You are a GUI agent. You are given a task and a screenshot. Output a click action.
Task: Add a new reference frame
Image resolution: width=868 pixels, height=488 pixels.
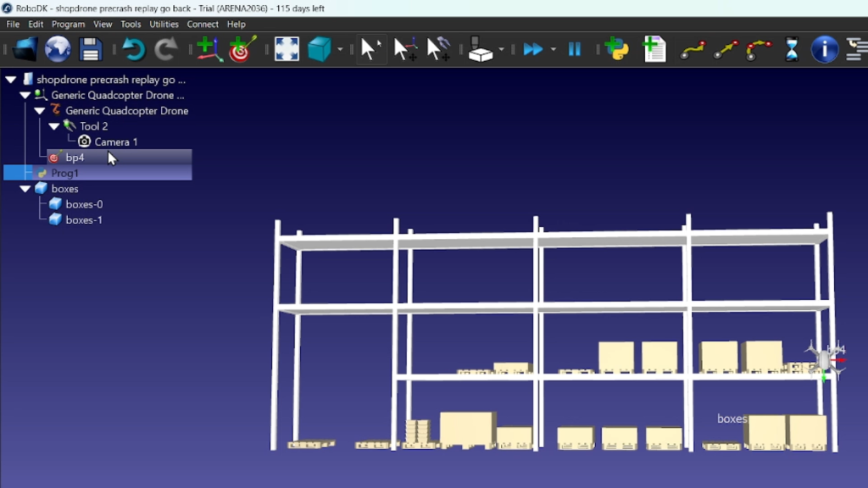coord(209,49)
